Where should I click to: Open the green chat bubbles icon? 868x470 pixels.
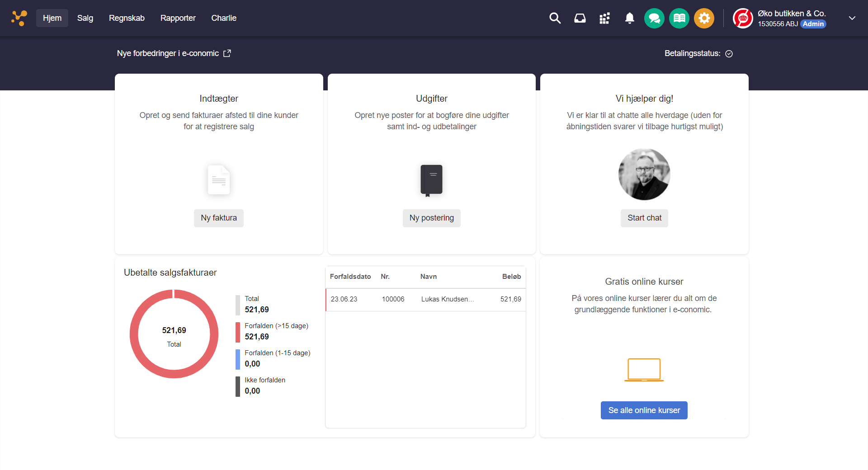pyautogui.click(x=654, y=18)
